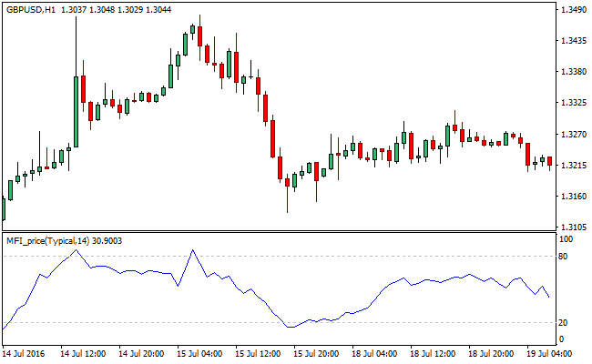Click the 20 level on MFI scale
Image resolution: width=592 pixels, height=364 pixels.
coord(565,323)
